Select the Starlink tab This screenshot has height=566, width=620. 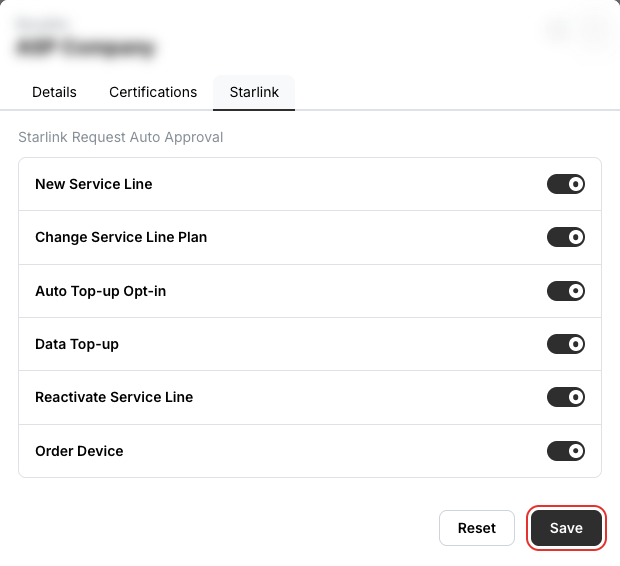click(x=254, y=92)
